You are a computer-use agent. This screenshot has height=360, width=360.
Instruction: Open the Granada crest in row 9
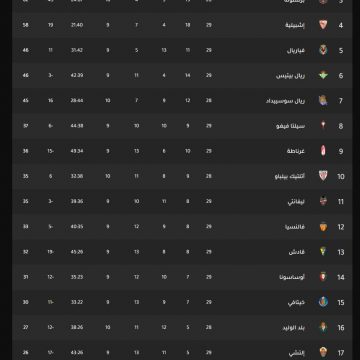point(323,151)
